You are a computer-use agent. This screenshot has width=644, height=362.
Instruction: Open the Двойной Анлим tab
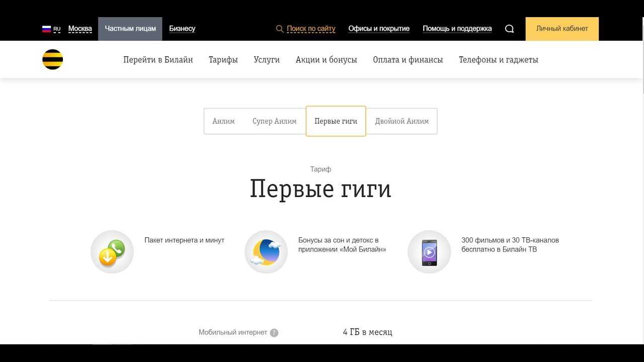pos(401,121)
